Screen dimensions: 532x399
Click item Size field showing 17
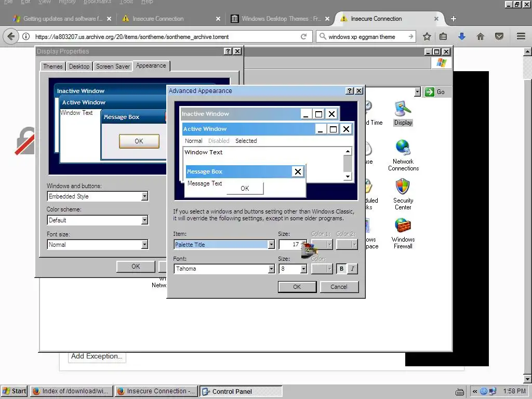(289, 244)
